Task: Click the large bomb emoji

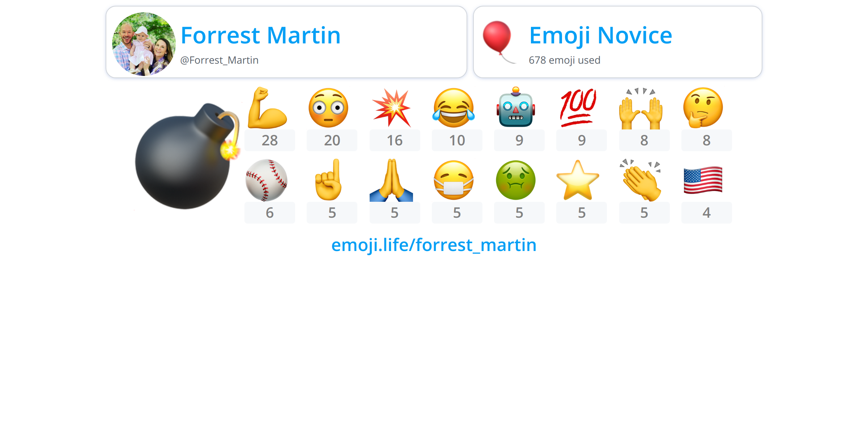Action: tap(187, 156)
